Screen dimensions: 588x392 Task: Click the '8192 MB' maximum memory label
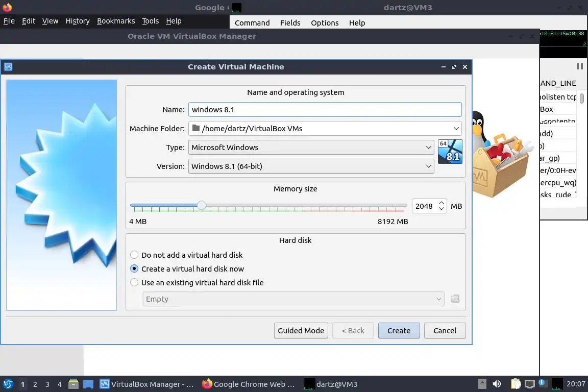point(393,222)
